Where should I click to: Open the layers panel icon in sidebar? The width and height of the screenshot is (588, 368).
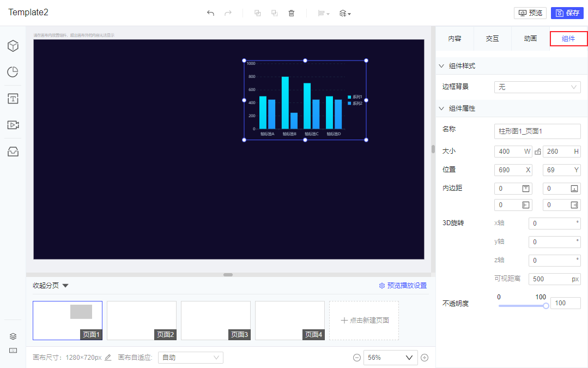(13, 336)
